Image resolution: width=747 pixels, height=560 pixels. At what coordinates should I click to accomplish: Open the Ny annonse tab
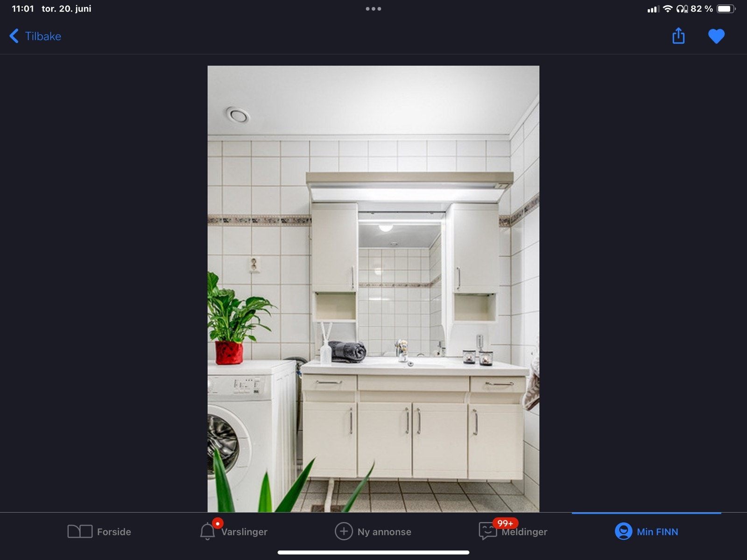click(373, 532)
